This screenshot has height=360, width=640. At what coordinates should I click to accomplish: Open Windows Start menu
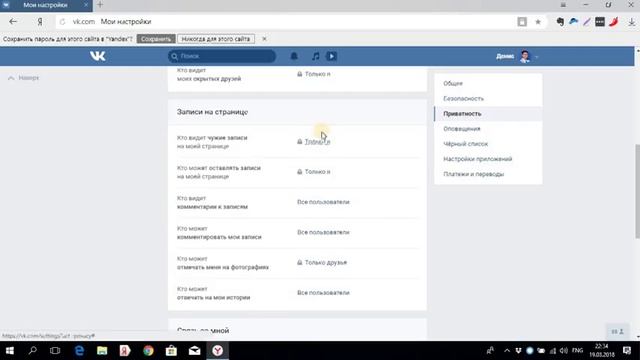click(x=10, y=351)
